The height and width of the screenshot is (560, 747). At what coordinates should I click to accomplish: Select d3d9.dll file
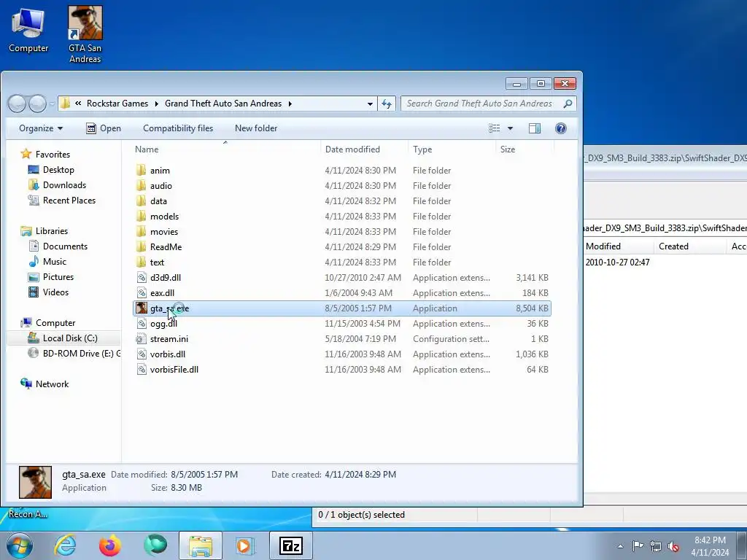pos(166,278)
